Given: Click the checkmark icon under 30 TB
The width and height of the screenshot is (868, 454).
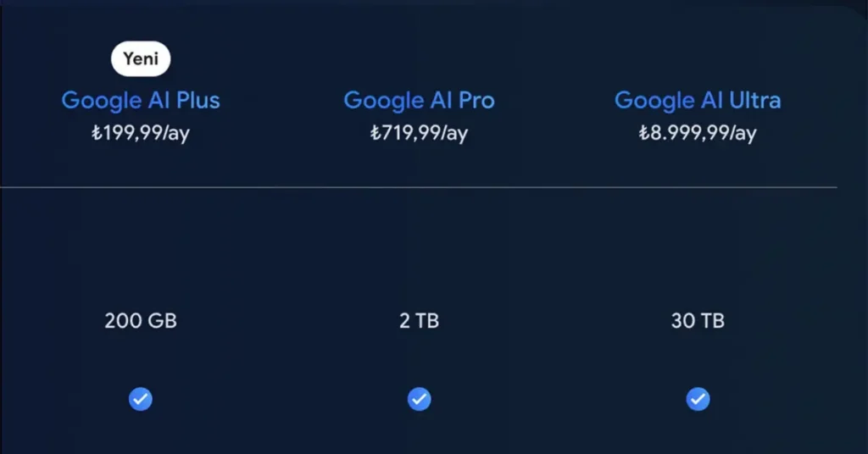Looking at the screenshot, I should point(698,398).
